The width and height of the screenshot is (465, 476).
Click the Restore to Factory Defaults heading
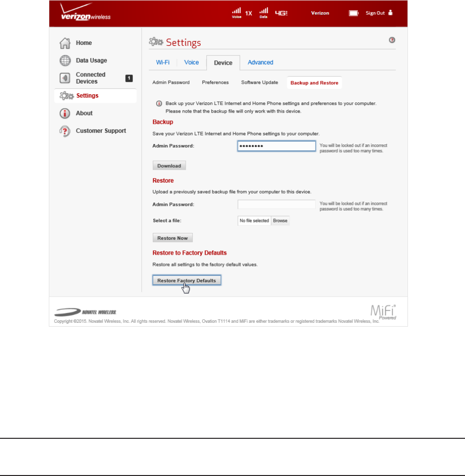coord(189,253)
